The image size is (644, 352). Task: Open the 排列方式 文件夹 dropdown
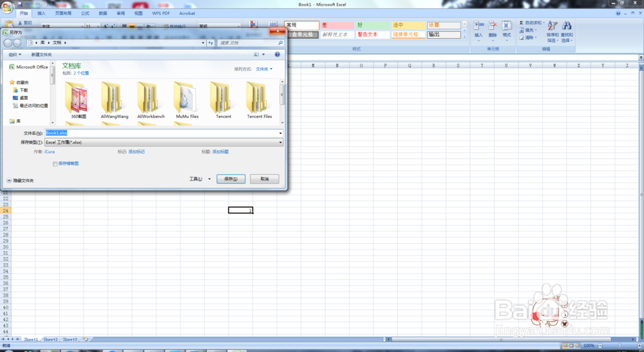pos(264,69)
